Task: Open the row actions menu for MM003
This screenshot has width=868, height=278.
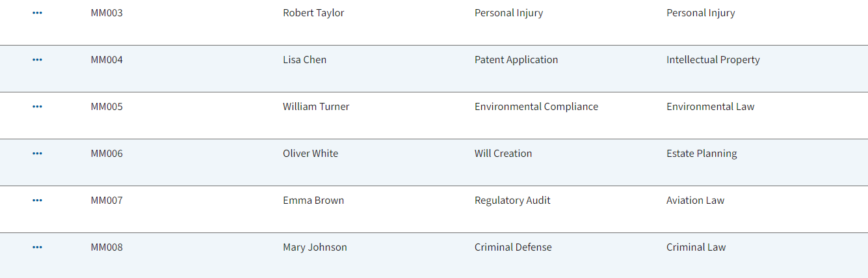Action: click(x=37, y=13)
